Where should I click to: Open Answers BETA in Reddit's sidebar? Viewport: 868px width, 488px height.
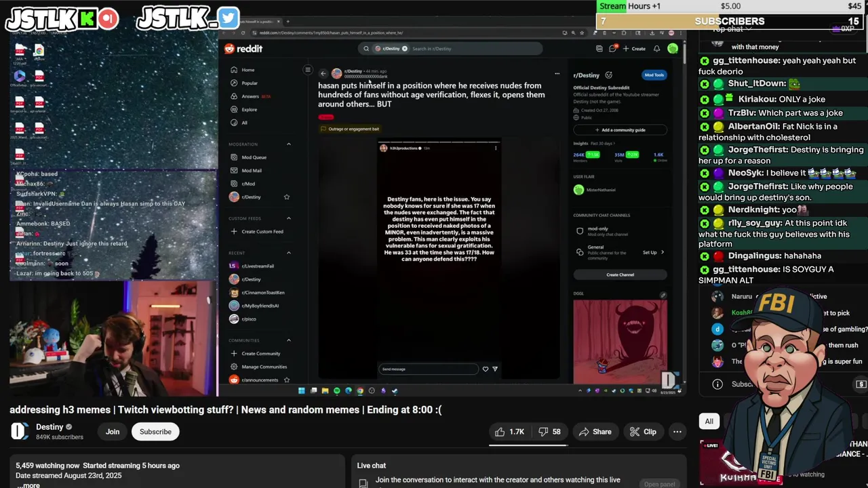(250, 96)
